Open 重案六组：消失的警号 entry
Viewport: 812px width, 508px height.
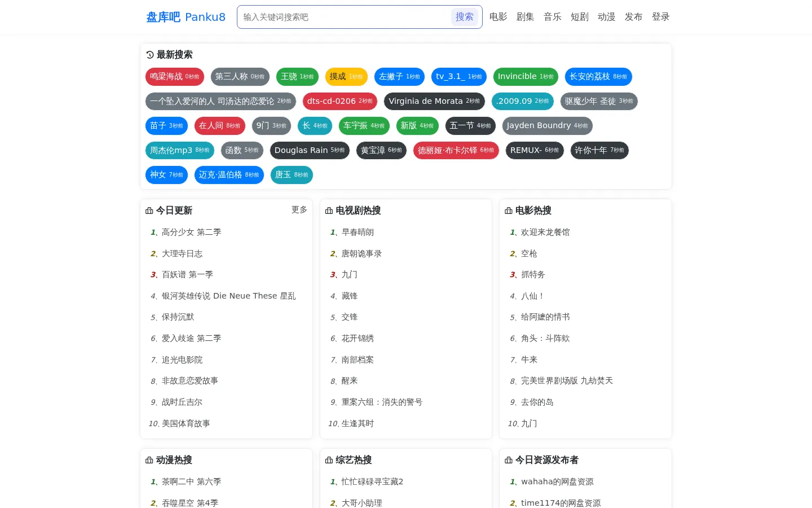click(382, 402)
